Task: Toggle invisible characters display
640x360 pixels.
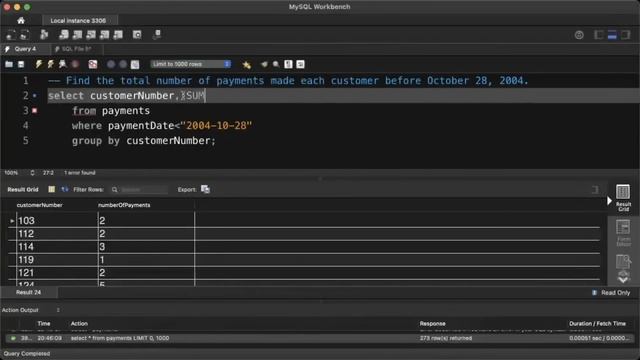Action: tap(289, 64)
